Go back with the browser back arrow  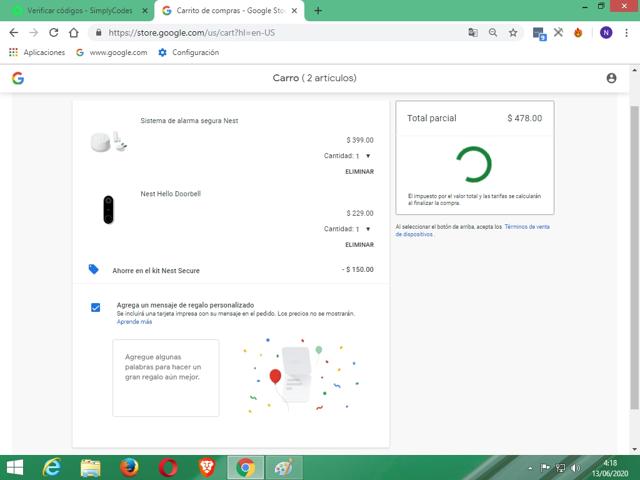(14, 33)
